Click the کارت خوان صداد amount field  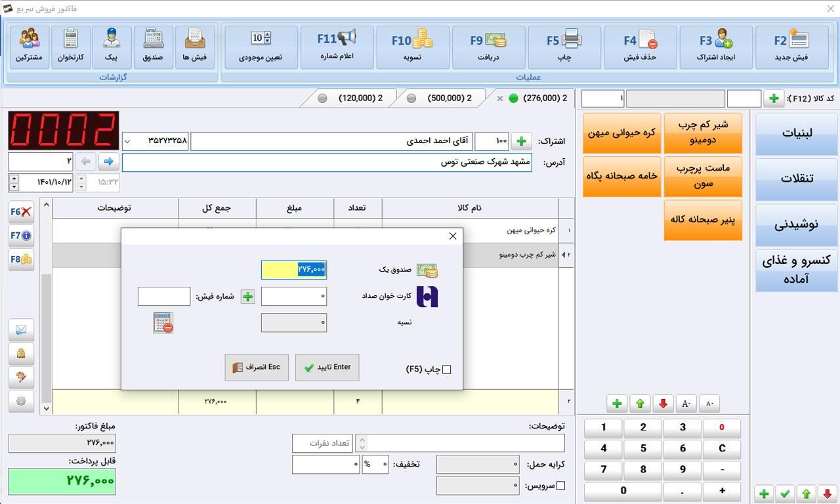pyautogui.click(x=294, y=297)
